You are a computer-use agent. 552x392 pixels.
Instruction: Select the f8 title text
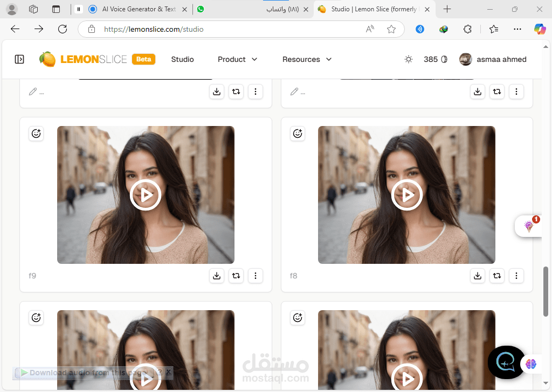[294, 276]
